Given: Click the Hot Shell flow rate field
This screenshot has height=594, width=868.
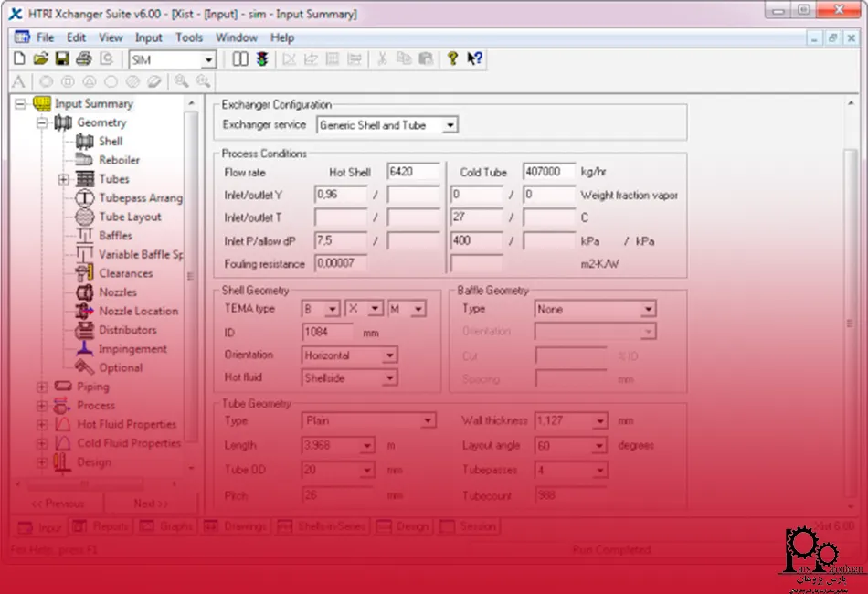Looking at the screenshot, I should tap(413, 171).
